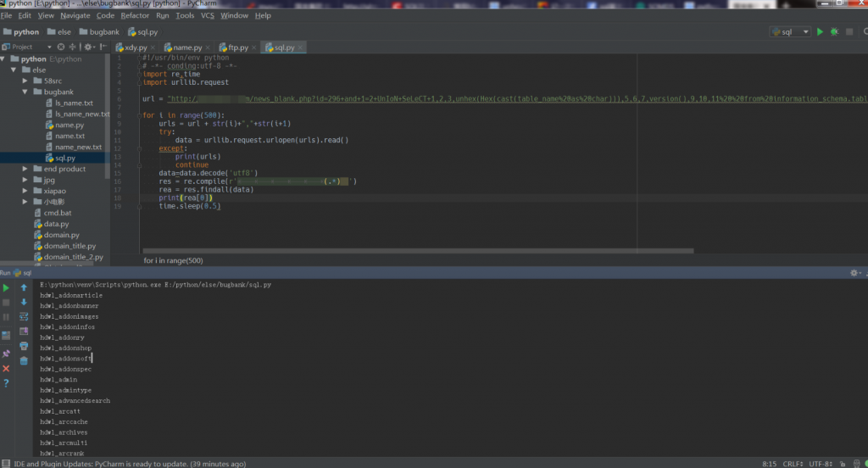Click the gray stop square in the top toolbar
868x468 pixels.
(x=849, y=32)
